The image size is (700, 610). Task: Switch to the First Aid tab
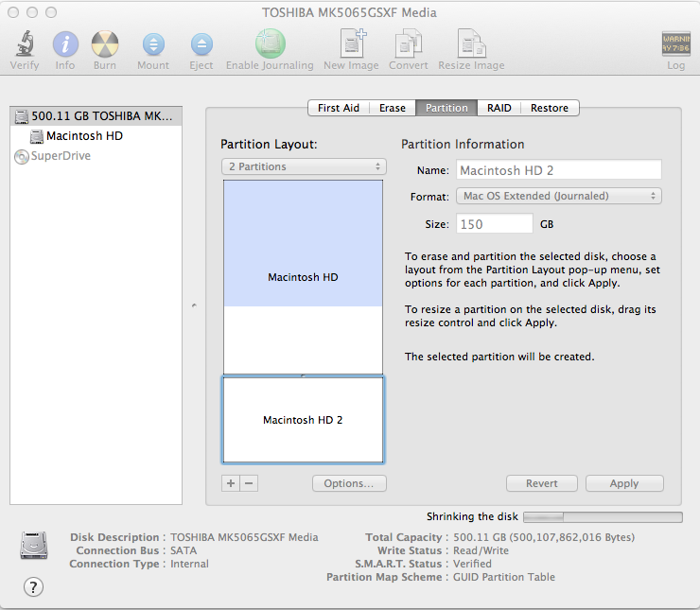(338, 108)
